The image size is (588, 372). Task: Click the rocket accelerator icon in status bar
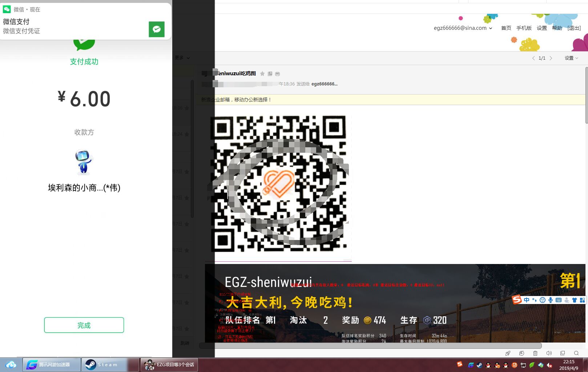[508, 353]
